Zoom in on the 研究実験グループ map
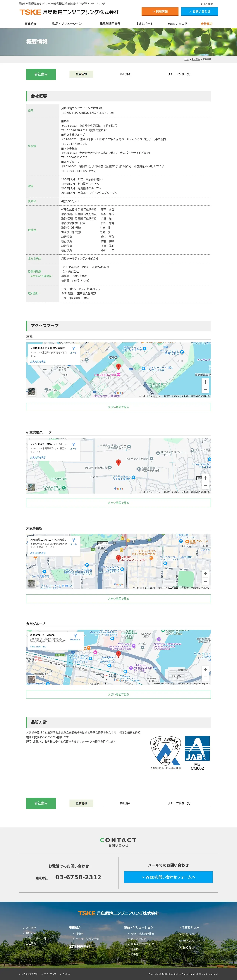The width and height of the screenshot is (237, 980). click(205, 478)
